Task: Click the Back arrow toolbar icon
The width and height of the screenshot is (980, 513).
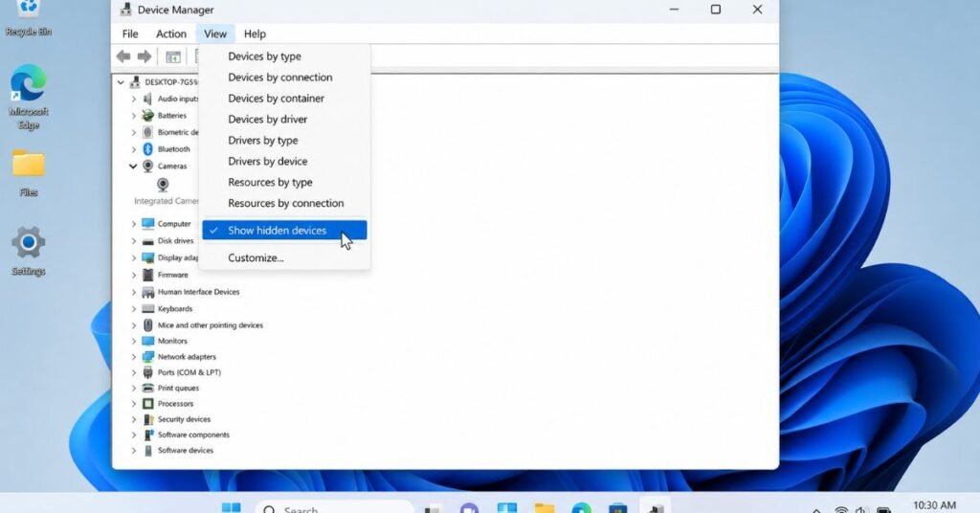Action: (123, 56)
